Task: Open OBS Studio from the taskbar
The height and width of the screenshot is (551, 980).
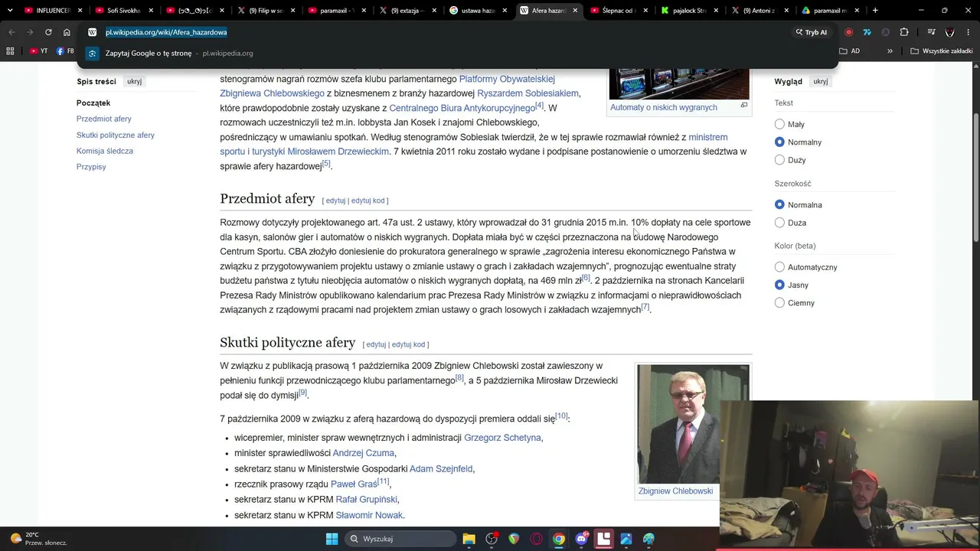Action: pyautogui.click(x=492, y=539)
